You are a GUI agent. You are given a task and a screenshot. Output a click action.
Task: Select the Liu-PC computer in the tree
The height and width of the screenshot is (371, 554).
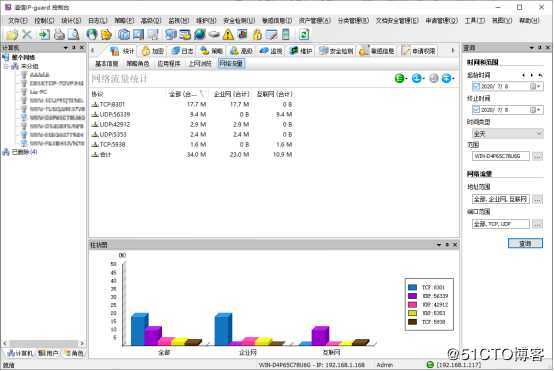(x=38, y=92)
